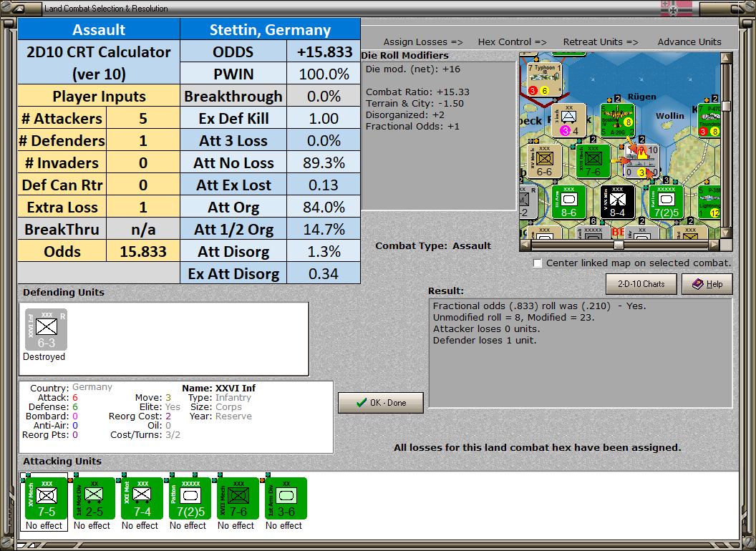756x551 pixels.
Task: Click the Att No Loss 89.3% cell
Action: [x=324, y=162]
